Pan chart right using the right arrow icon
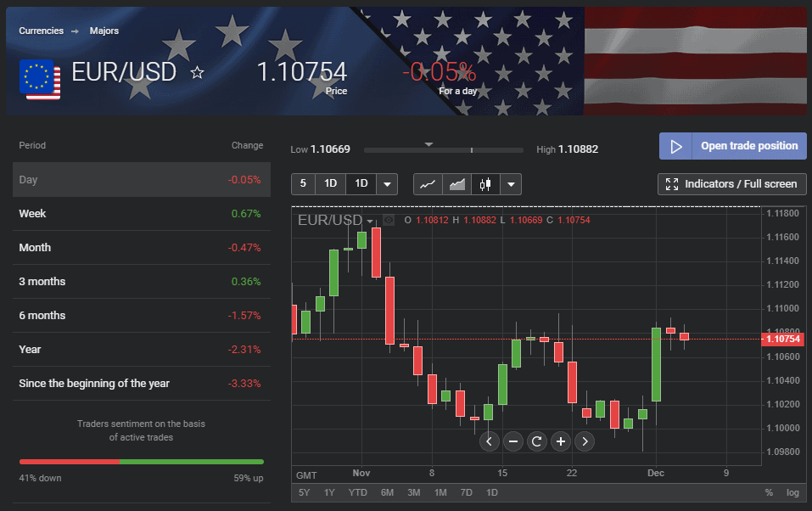 coord(584,441)
